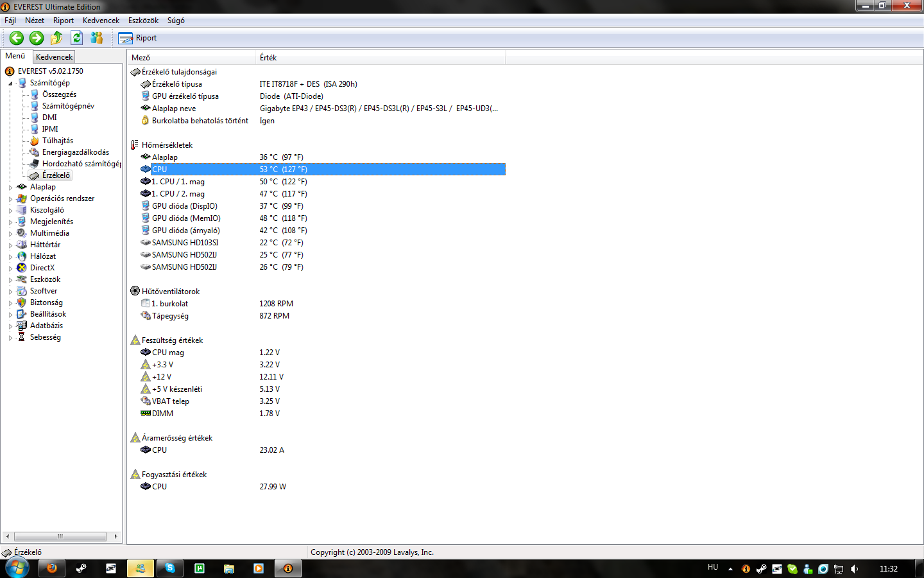Click the Túlhajtás flame icon
924x578 pixels.
pyautogui.click(x=35, y=141)
